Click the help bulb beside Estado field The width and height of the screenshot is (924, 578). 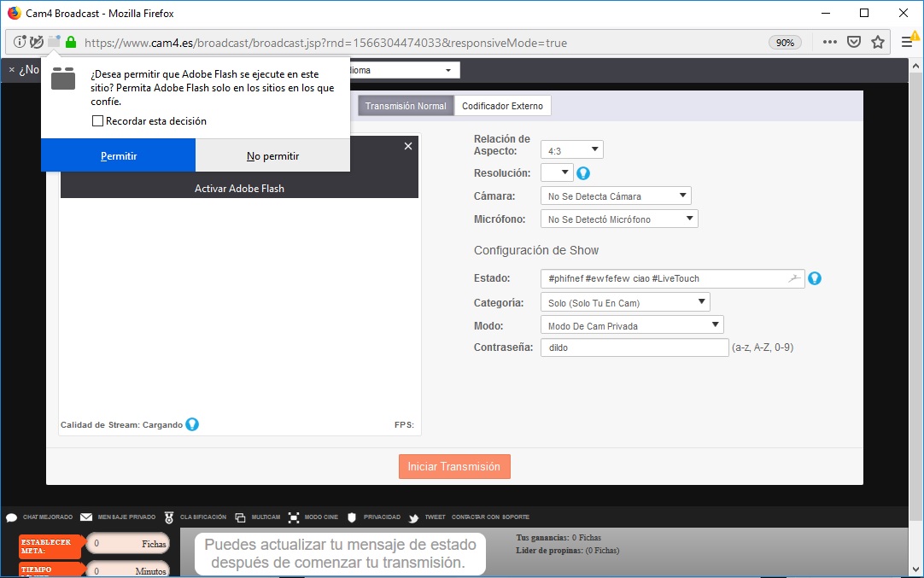click(815, 278)
